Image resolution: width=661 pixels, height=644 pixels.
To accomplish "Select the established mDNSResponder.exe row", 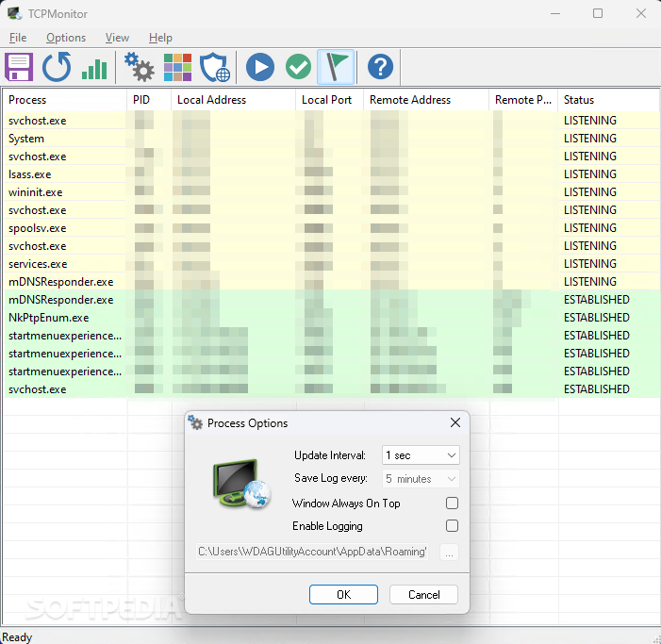I will tap(331, 300).
